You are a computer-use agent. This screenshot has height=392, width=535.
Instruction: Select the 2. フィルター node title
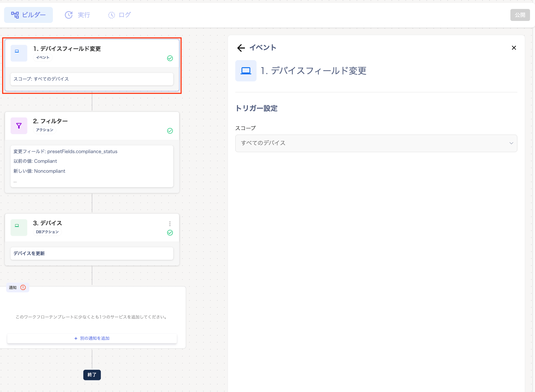51,121
